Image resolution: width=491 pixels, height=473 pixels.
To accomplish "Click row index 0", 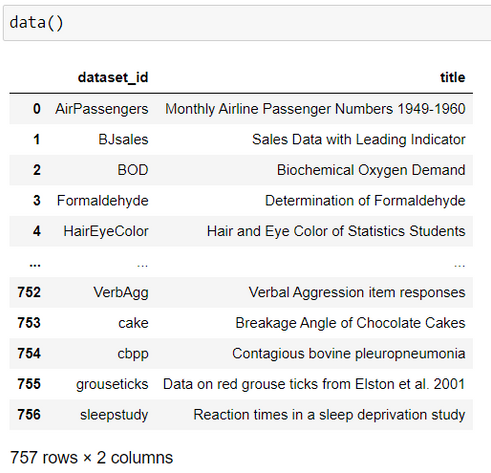I will pyautogui.click(x=37, y=109).
